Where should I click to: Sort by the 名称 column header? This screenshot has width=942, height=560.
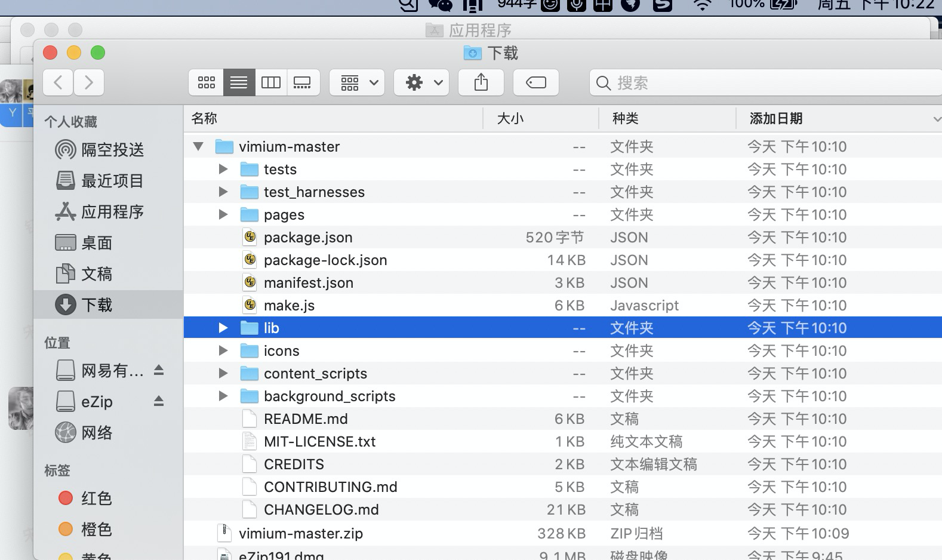click(x=333, y=118)
